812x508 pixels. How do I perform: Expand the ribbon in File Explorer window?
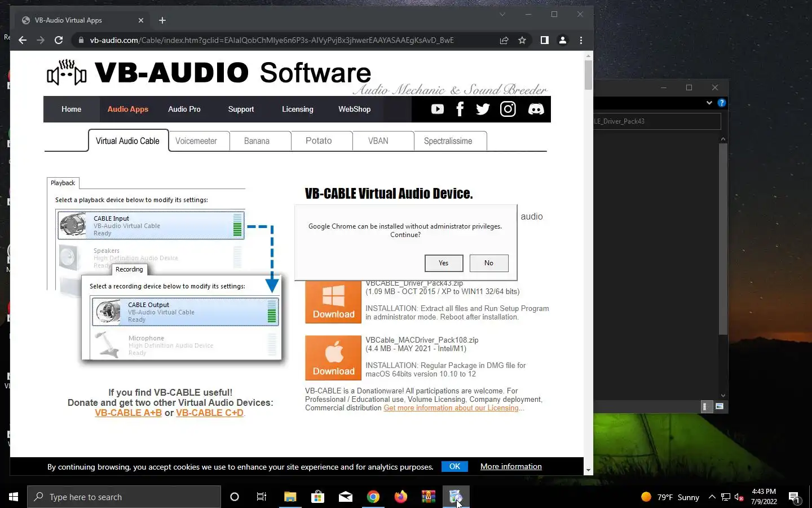709,103
